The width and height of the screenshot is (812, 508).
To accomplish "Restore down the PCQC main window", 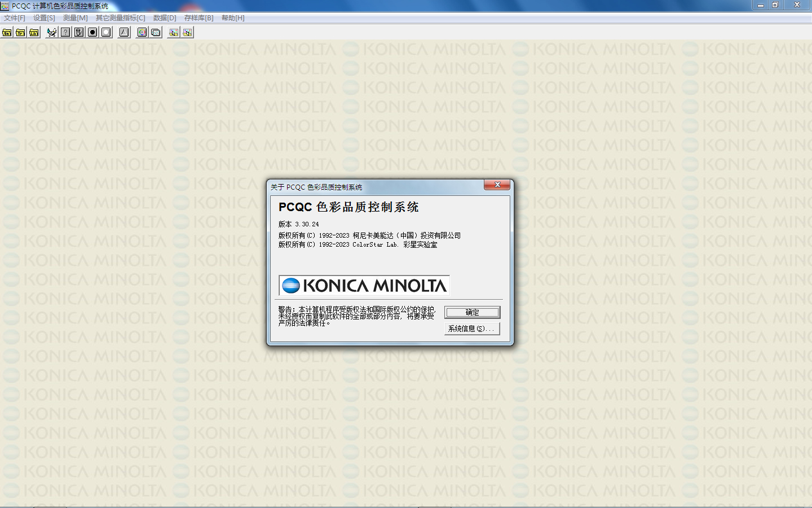I will point(775,5).
